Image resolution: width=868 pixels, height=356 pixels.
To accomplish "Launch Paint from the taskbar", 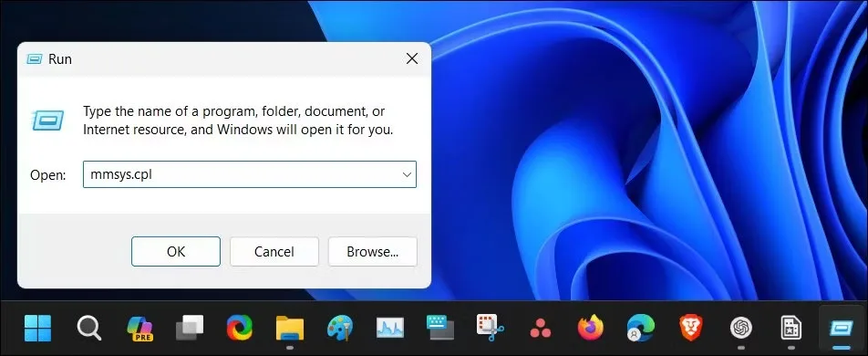I will click(340, 328).
